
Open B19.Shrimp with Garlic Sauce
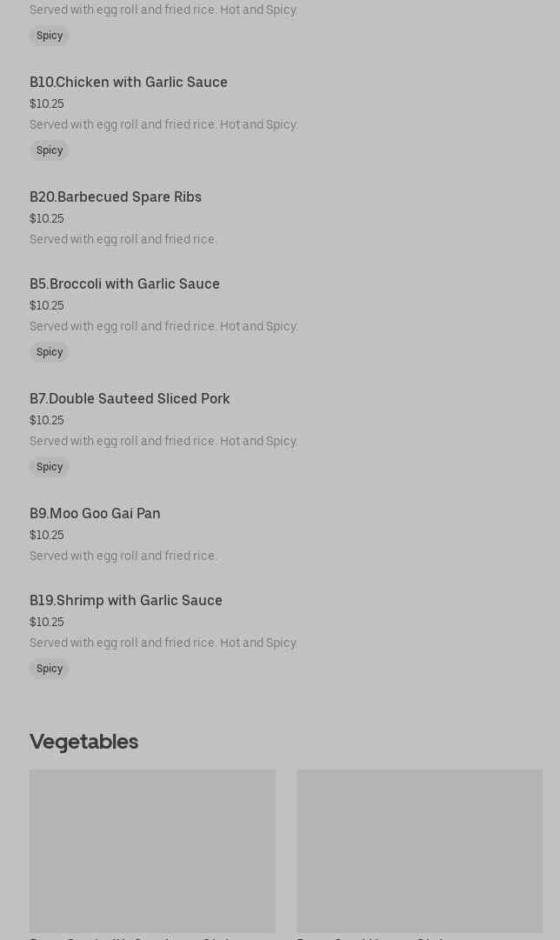click(x=126, y=601)
